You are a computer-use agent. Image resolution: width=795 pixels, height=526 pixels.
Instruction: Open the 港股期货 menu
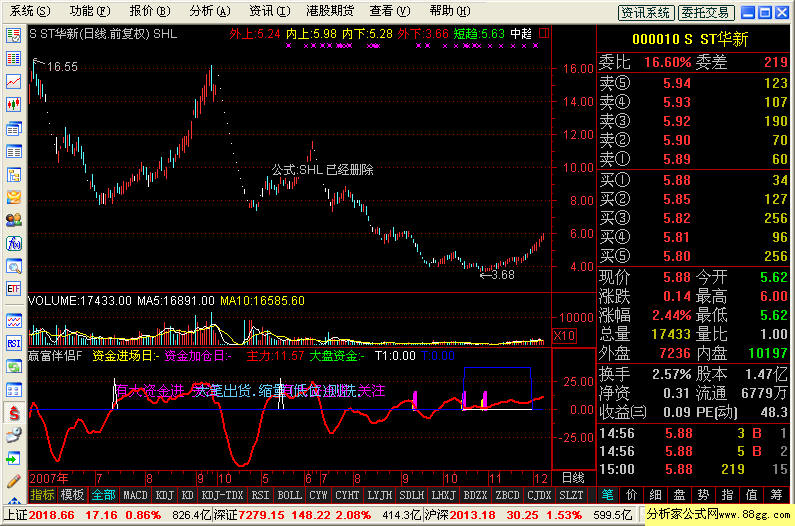[330, 11]
